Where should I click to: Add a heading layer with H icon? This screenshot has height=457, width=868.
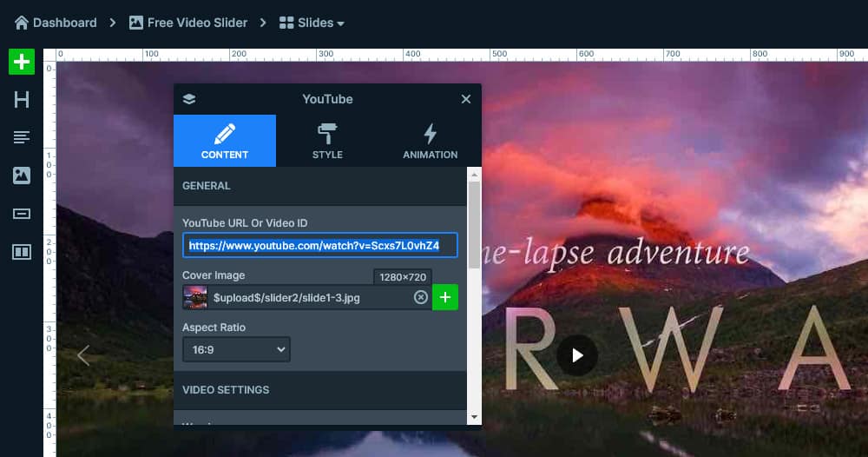[22, 100]
